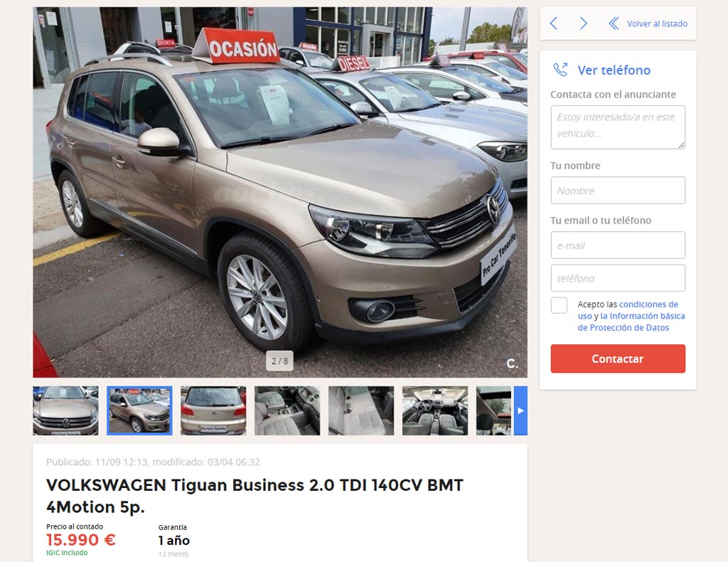This screenshot has width=728, height=562.
Task: Focus the message textarea for the advertiser
Action: 618,127
